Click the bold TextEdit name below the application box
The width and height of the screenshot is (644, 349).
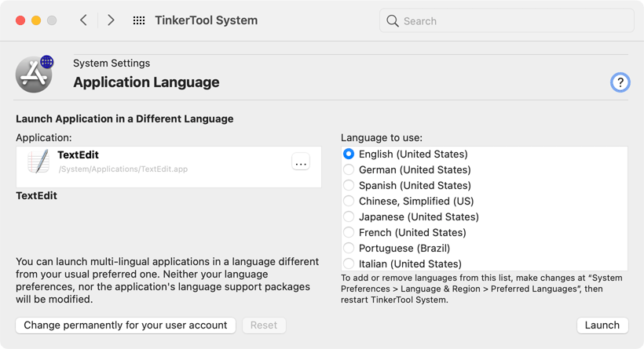(37, 195)
